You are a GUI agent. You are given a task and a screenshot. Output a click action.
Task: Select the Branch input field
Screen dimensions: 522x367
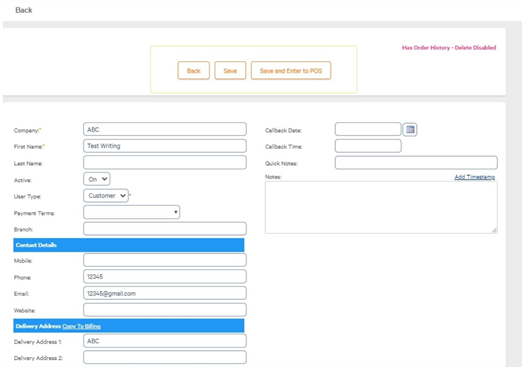click(x=165, y=229)
